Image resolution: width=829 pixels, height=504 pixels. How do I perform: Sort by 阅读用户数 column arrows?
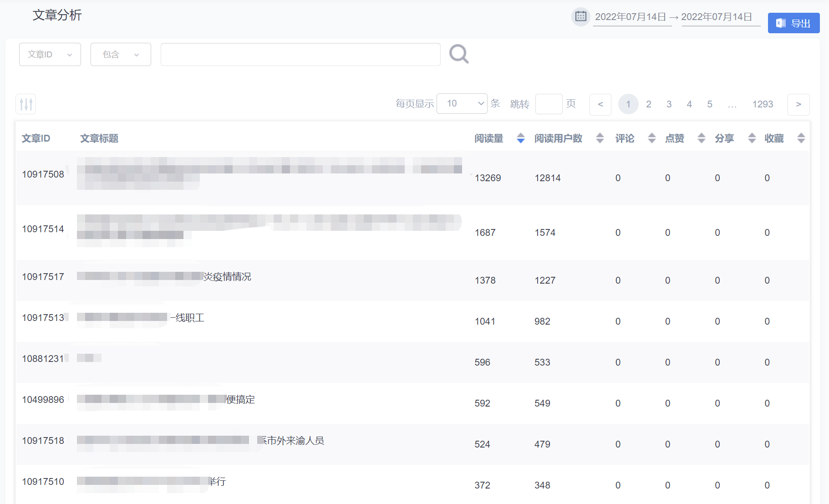point(600,138)
